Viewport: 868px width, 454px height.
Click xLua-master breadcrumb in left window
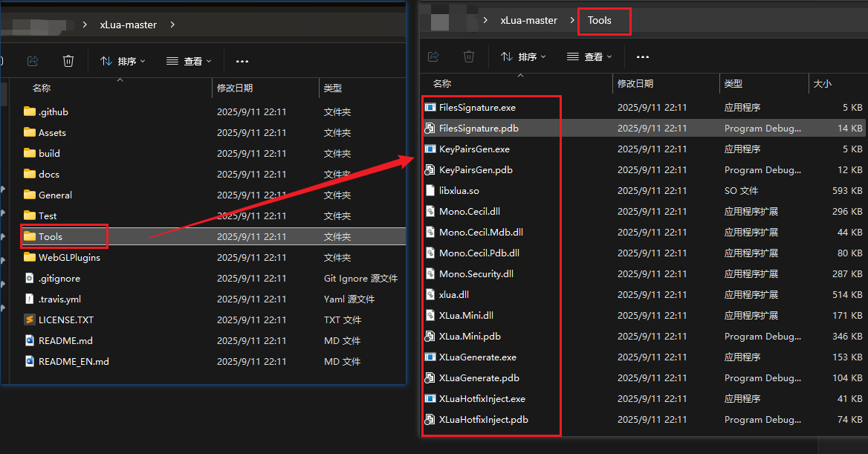click(128, 25)
